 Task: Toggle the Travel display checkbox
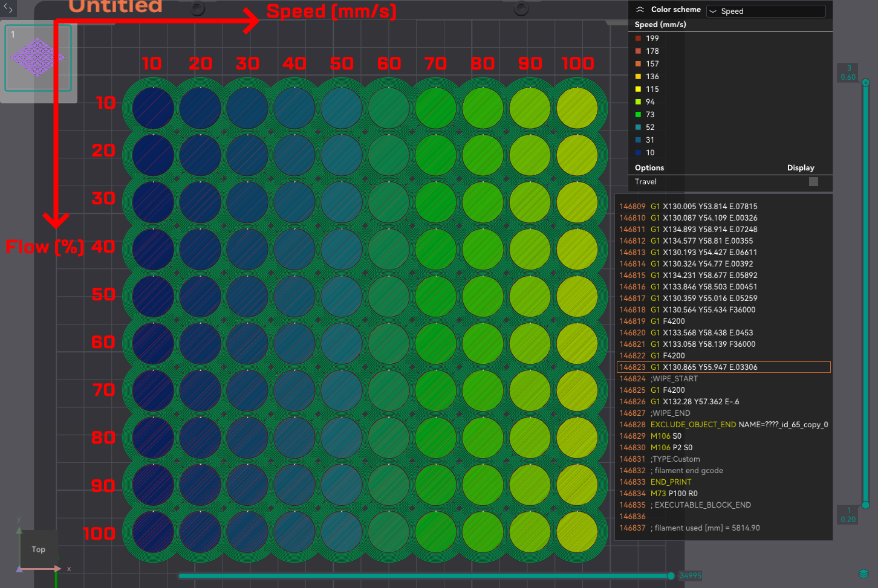pos(813,181)
